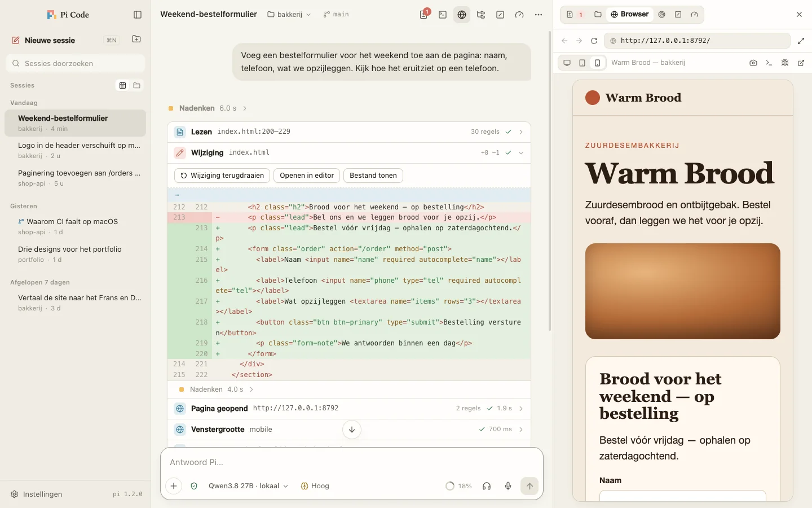Switch preview to desktop viewport
This screenshot has width=812, height=508.
point(567,63)
